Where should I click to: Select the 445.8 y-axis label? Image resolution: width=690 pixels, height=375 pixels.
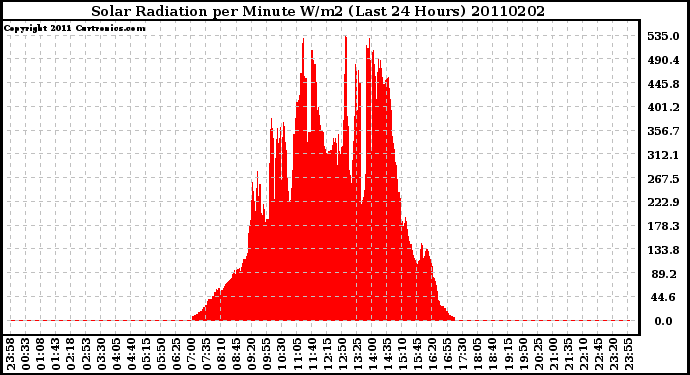coord(663,84)
